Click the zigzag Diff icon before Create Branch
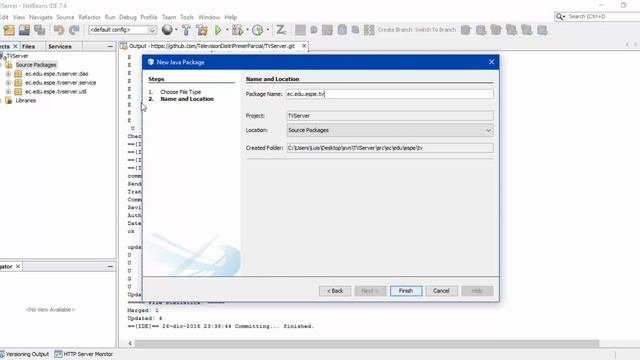Viewport: 640px width, 360px height. pyautogui.click(x=369, y=30)
